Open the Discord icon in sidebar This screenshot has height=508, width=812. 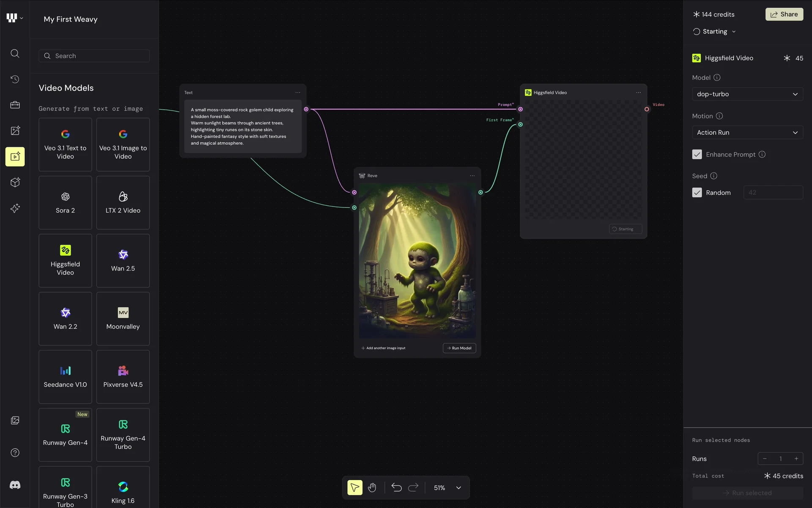tap(15, 485)
